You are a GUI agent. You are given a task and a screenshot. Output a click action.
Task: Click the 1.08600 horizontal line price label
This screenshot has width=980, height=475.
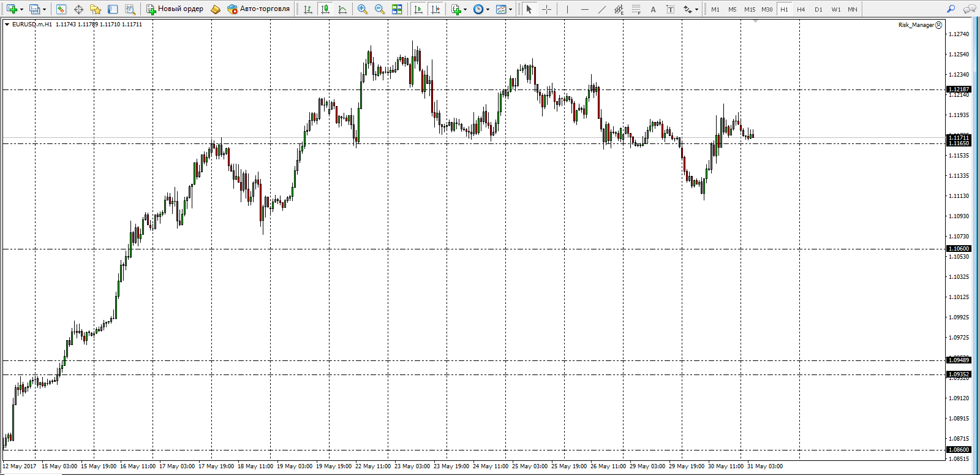click(959, 450)
